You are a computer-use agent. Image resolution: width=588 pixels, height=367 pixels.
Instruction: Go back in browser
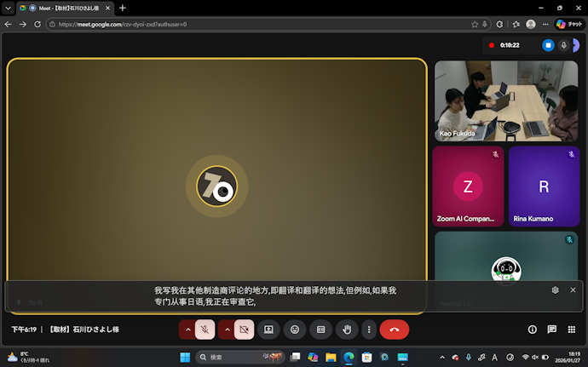(x=9, y=25)
